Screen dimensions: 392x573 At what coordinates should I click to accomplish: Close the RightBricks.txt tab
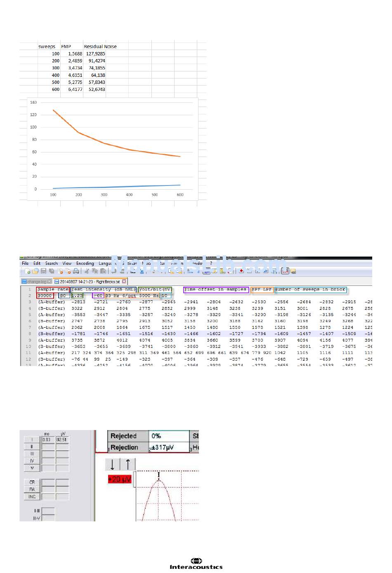pyautogui.click(x=124, y=282)
